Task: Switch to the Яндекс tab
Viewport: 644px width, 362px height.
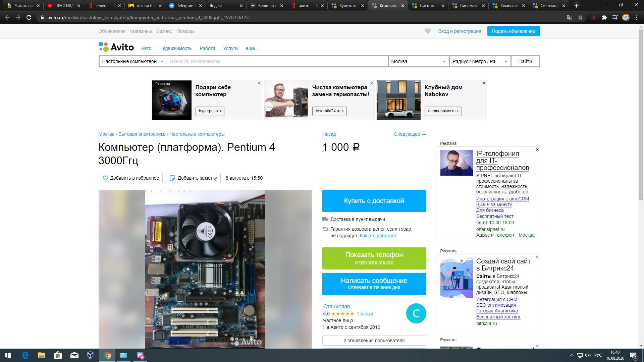Action: (x=225, y=6)
